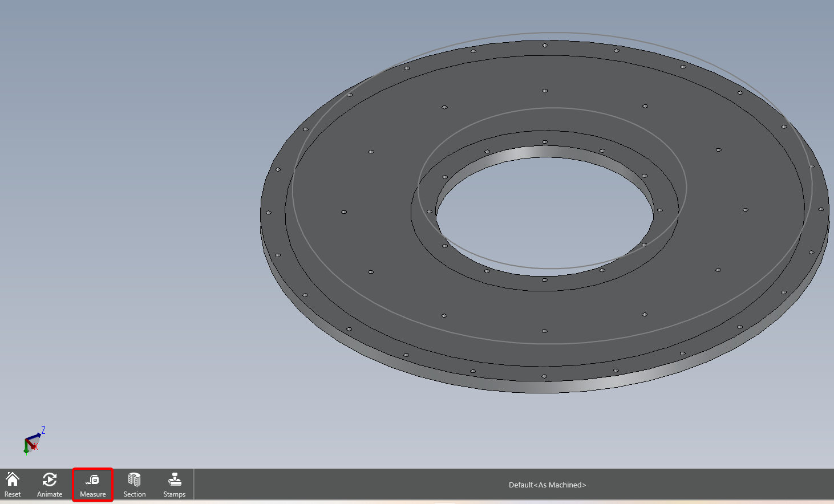Start the Animate rotation tool
The height and width of the screenshot is (504, 834).
click(x=50, y=484)
